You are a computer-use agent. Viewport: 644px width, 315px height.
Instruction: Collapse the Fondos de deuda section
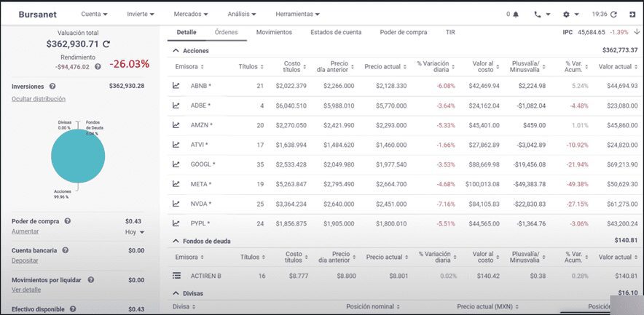[176, 240]
